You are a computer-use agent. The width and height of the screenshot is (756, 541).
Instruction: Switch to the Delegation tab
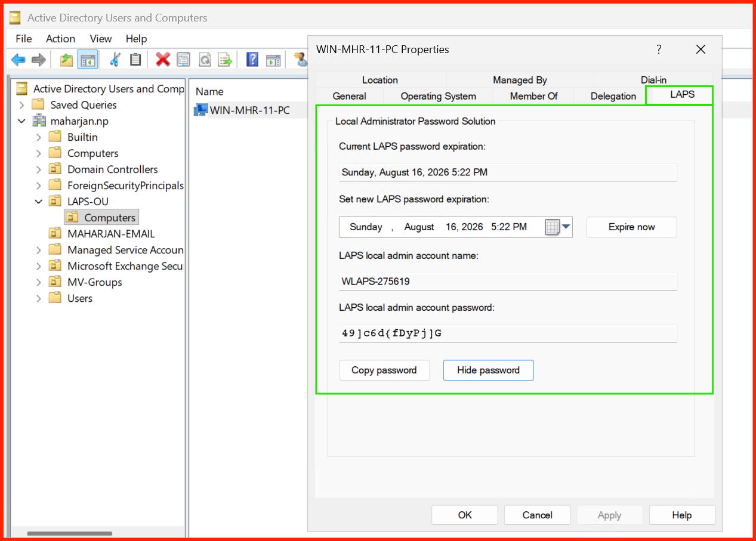click(x=613, y=96)
